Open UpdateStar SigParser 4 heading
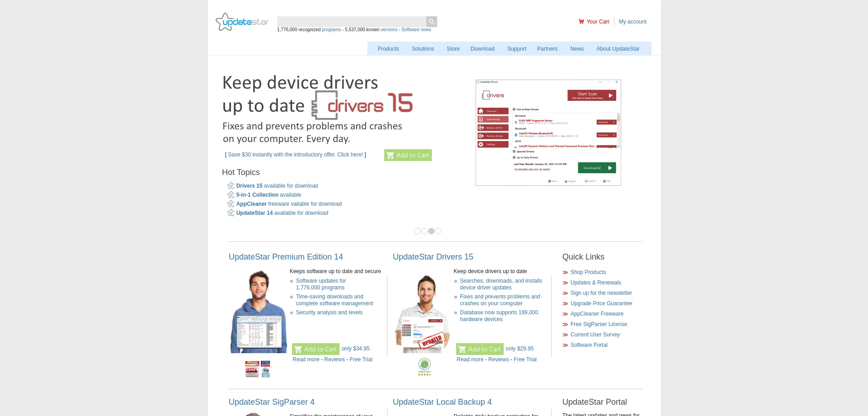This screenshot has width=868, height=416. click(x=272, y=402)
